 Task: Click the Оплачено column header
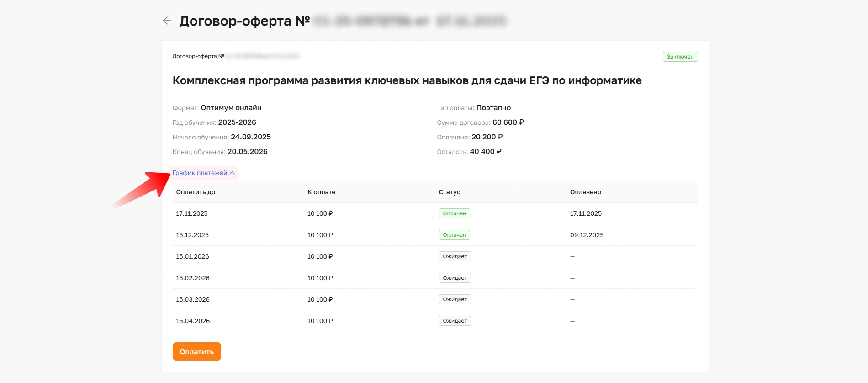(585, 192)
